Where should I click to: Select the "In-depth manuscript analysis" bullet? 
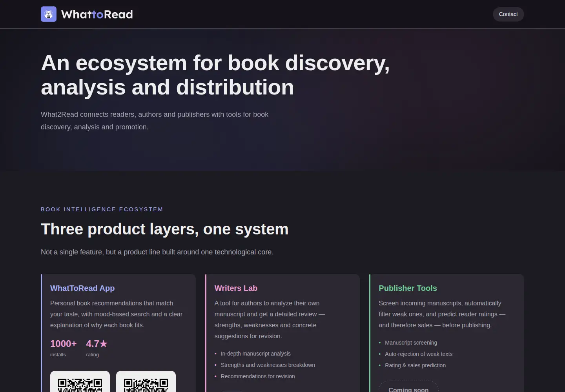pos(256,354)
